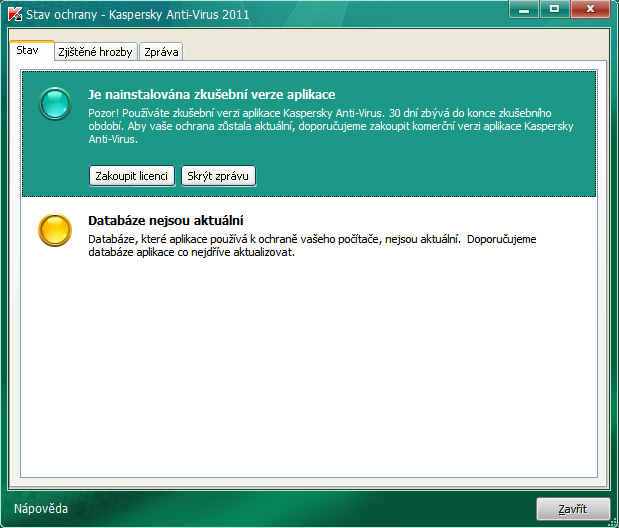Screen dimensions: 619x528
Task: Click Skrýt zprávu to hide the message
Action: 218,176
